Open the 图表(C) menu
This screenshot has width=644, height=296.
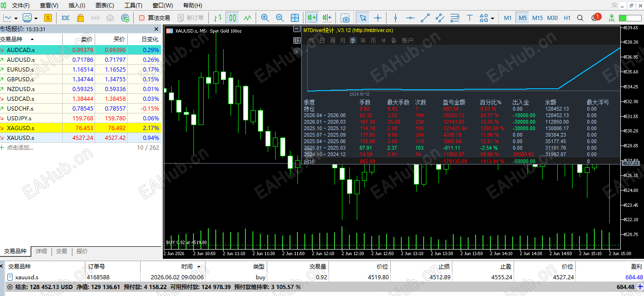(x=104, y=6)
